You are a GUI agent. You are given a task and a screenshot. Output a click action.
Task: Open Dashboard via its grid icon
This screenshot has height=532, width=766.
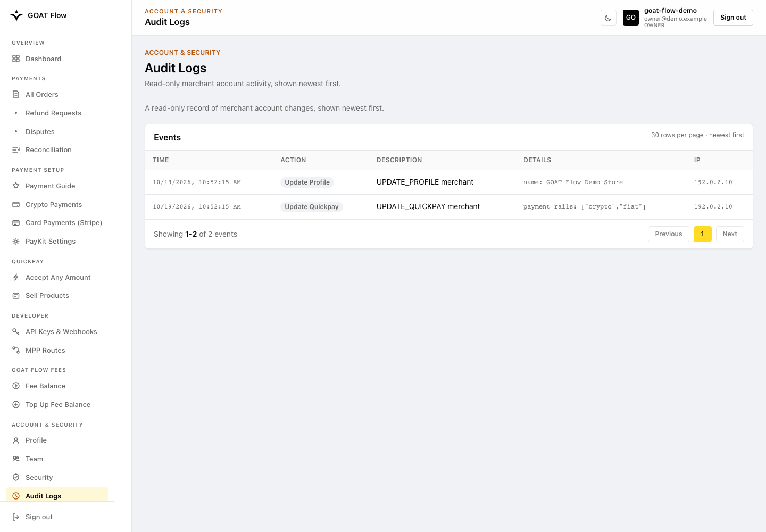16,59
